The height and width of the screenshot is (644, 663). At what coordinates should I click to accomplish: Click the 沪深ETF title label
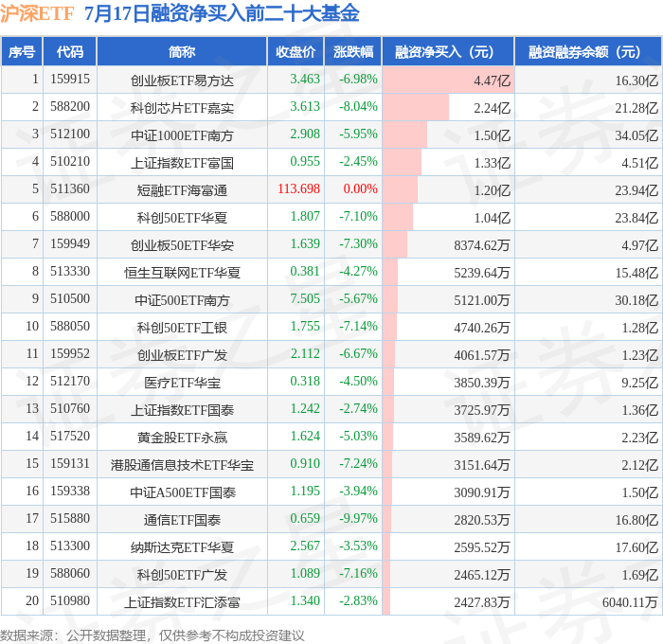coord(37,13)
